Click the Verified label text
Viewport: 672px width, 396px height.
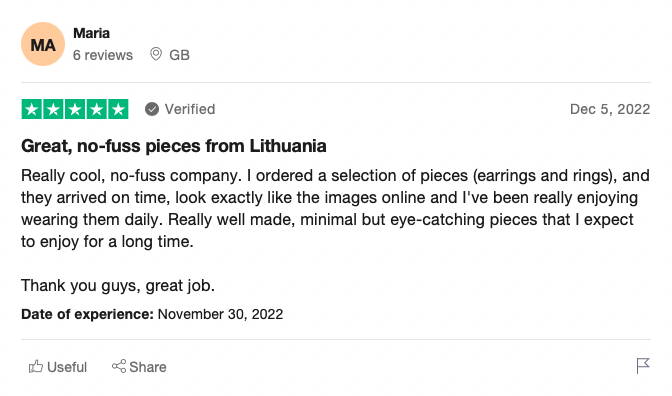point(190,109)
